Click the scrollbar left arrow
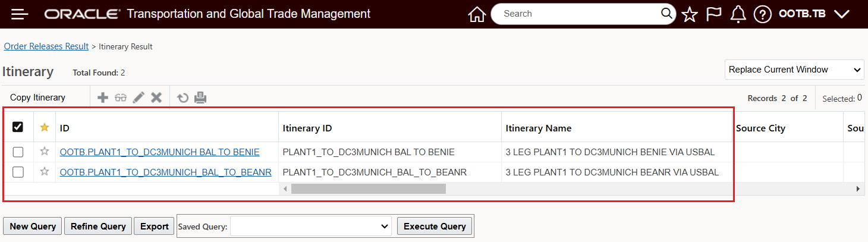868x242 pixels. [285, 188]
